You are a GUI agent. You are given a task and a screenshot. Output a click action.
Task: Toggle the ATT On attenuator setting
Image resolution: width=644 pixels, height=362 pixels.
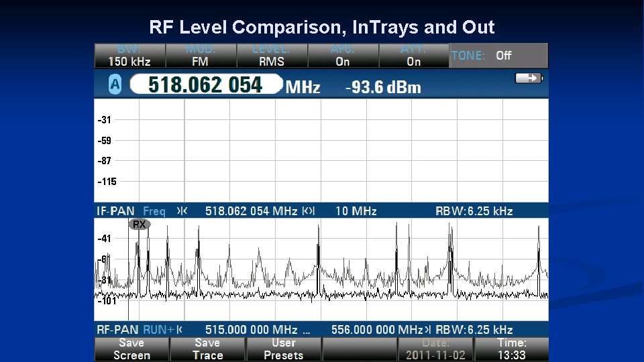click(x=414, y=56)
